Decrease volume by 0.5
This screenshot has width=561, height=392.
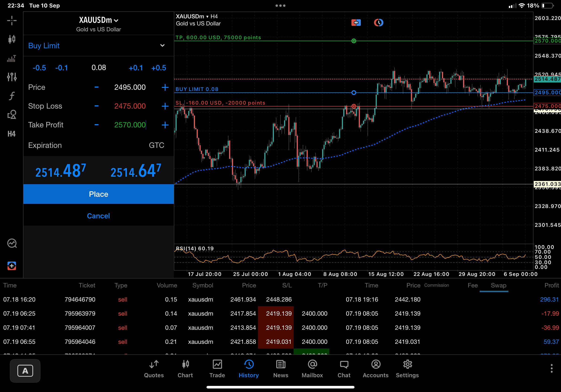click(x=39, y=68)
